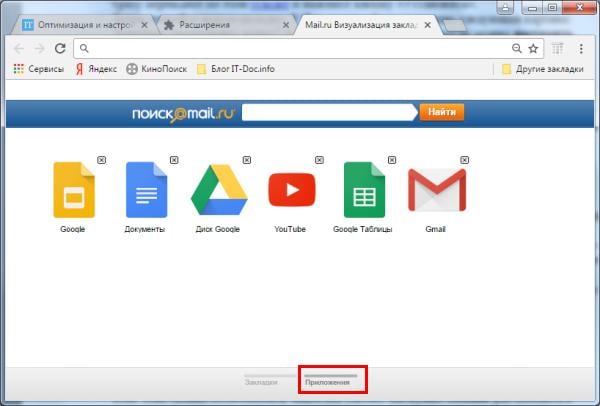Switch to the Закладки bottom tab
Viewport: 600px width, 406px height.
pos(261,381)
